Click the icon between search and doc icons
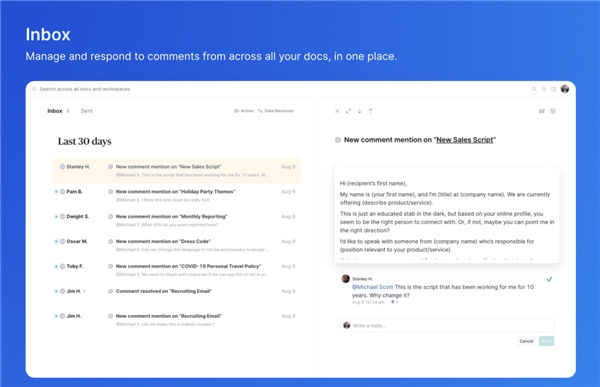This screenshot has width=600, height=387. [x=544, y=89]
